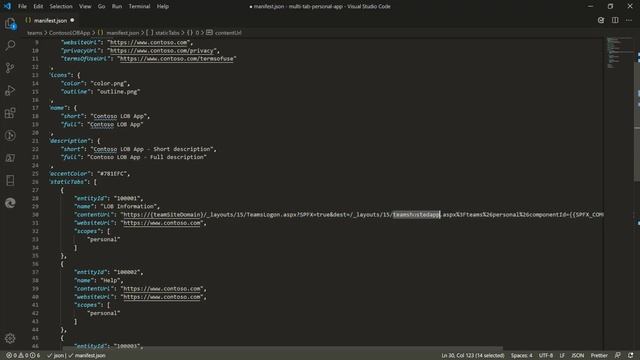The image size is (640, 360).
Task: Open the Source Control view
Action: (x=10, y=68)
